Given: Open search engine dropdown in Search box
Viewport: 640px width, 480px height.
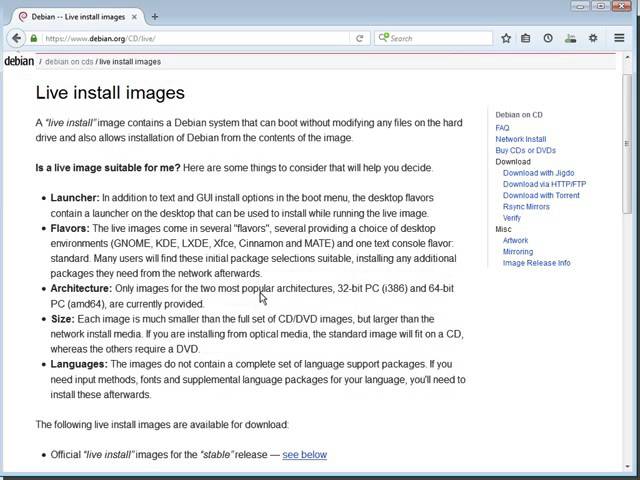Looking at the screenshot, I should point(384,39).
